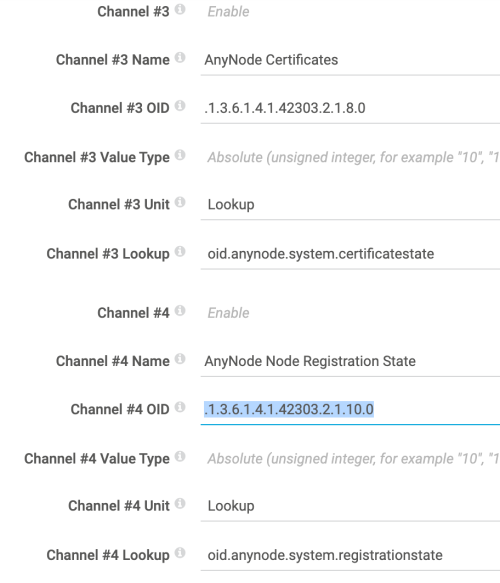Screen dimensions: 500x583
Task: Open info icon next to Channel #3 Unit
Action: coord(180,202)
